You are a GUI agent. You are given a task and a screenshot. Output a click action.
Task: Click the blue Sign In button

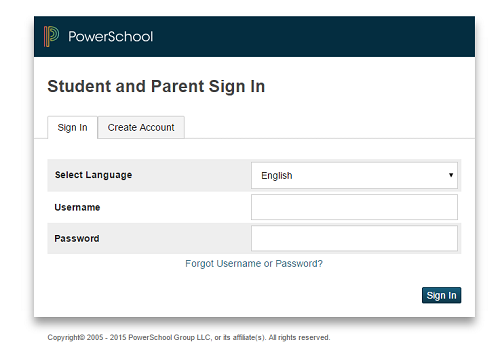coord(441,295)
